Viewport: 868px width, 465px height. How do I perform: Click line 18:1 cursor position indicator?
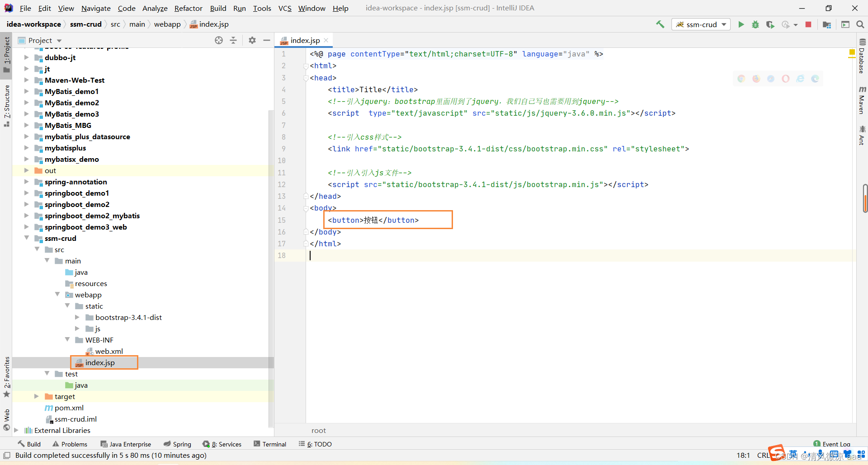743,455
